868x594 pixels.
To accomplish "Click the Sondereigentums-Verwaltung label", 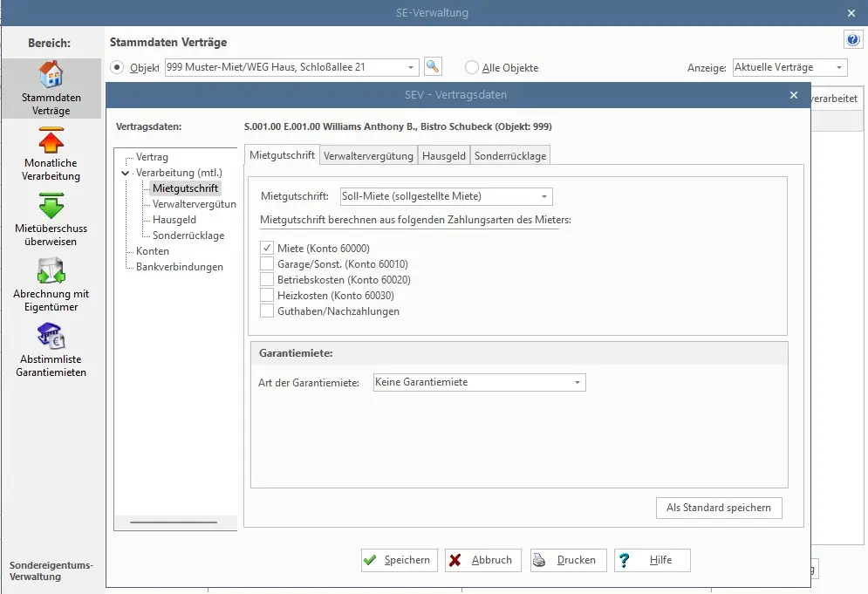I will 51,570.
